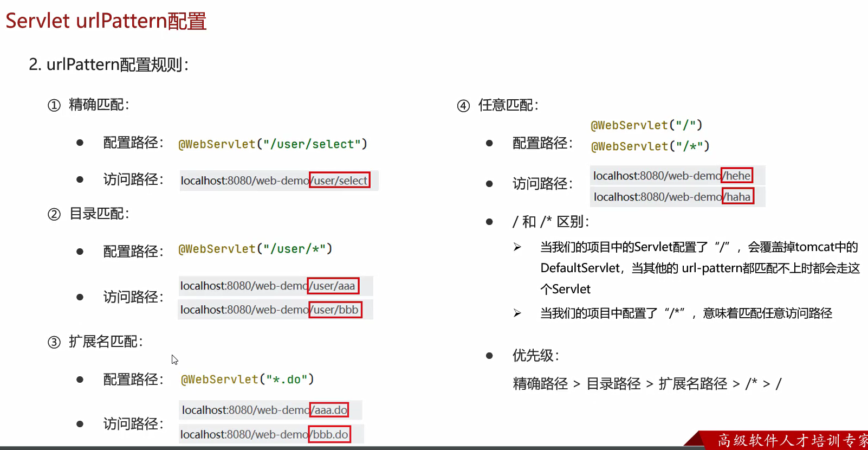This screenshot has width=868, height=450.
Task: Click the URL ending in /haha
Action: point(677,197)
